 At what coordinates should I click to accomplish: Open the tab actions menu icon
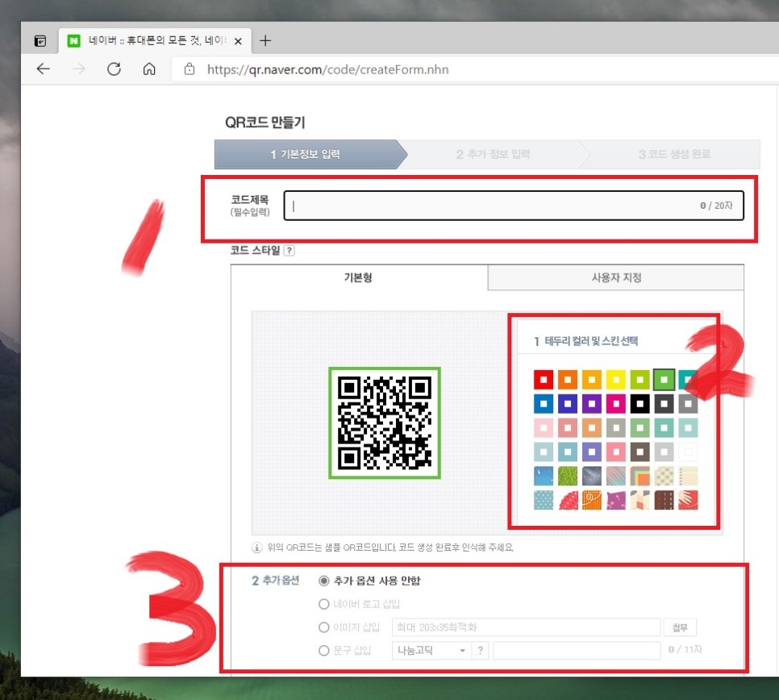coord(40,41)
